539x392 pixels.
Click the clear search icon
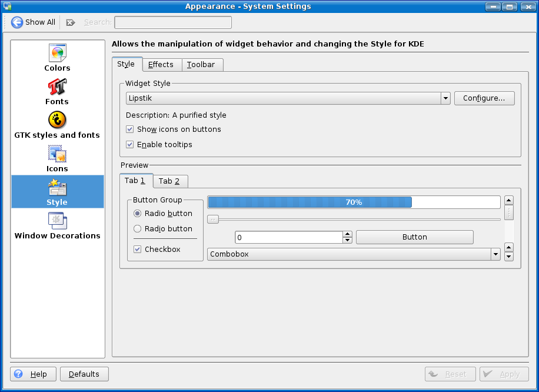pyautogui.click(x=71, y=22)
